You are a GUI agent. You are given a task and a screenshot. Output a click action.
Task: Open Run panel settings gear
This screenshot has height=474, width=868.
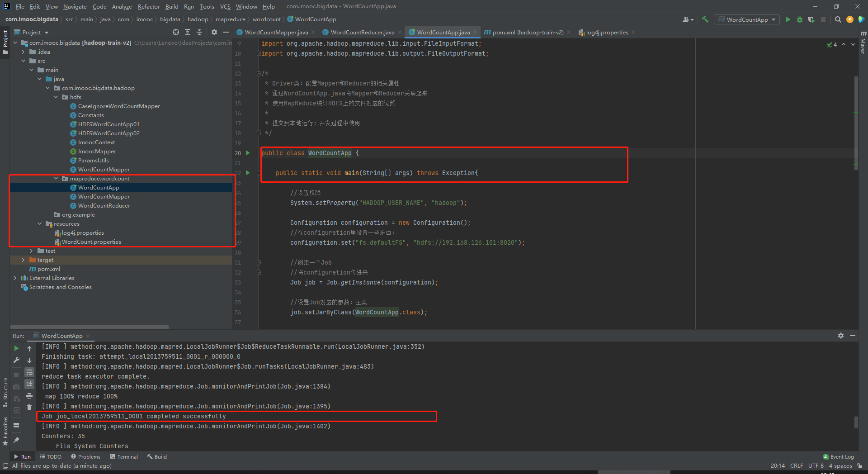841,336
